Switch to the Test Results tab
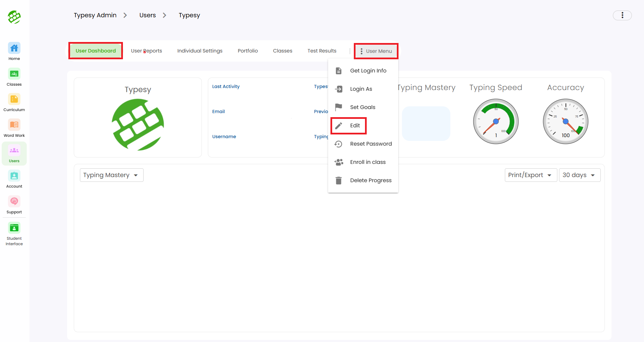This screenshot has width=644, height=342. point(322,51)
